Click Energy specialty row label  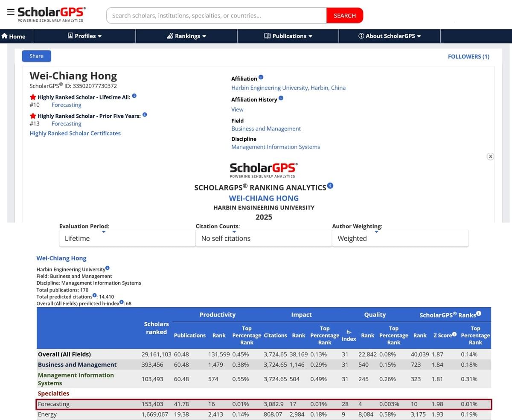[47, 414]
